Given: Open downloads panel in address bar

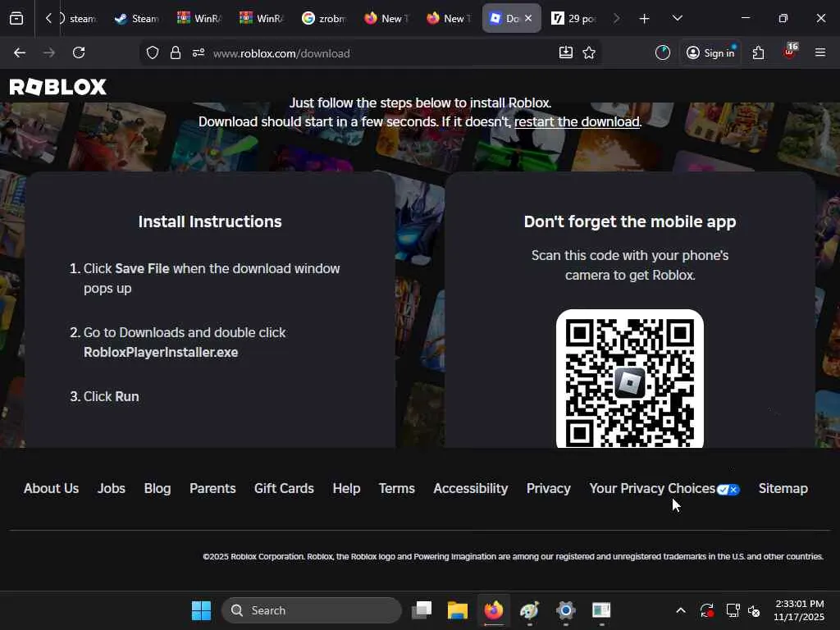Looking at the screenshot, I should click(566, 52).
